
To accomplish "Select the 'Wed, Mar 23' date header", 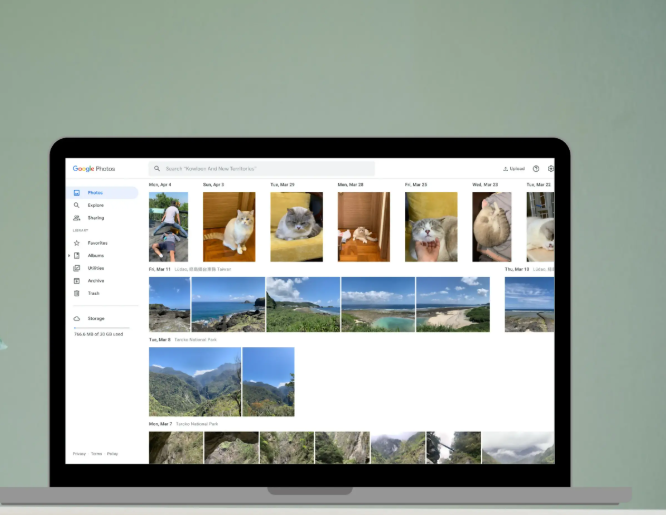I will click(485, 185).
